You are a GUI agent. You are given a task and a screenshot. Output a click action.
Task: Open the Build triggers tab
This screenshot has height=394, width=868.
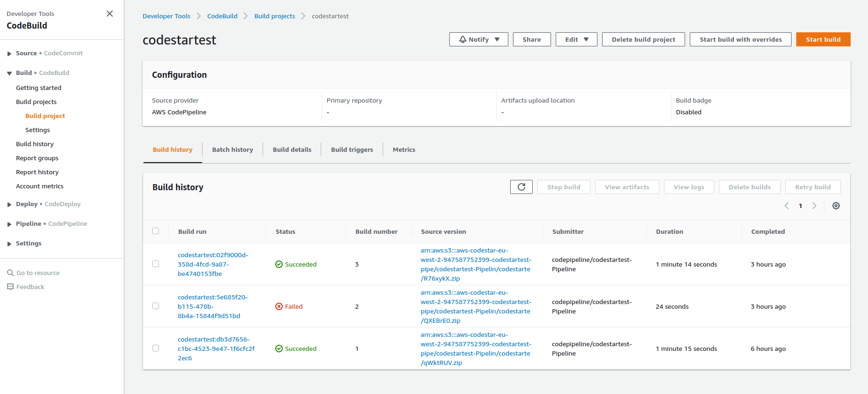pos(352,150)
